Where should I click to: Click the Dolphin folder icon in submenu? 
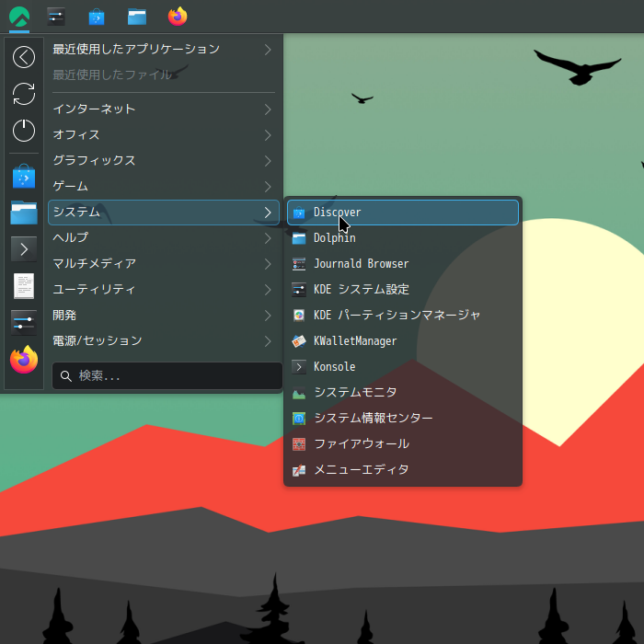[x=299, y=238]
